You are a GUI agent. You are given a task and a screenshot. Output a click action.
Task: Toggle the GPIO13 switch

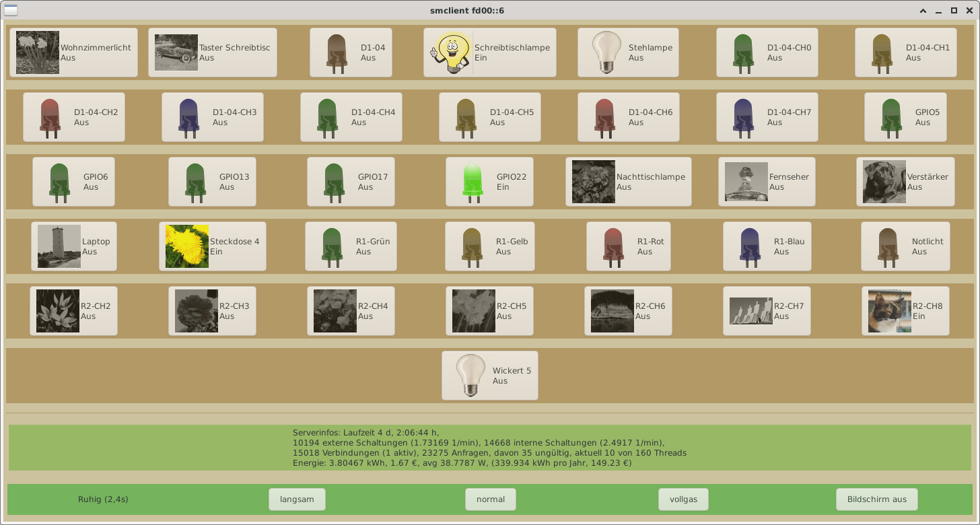pos(212,182)
